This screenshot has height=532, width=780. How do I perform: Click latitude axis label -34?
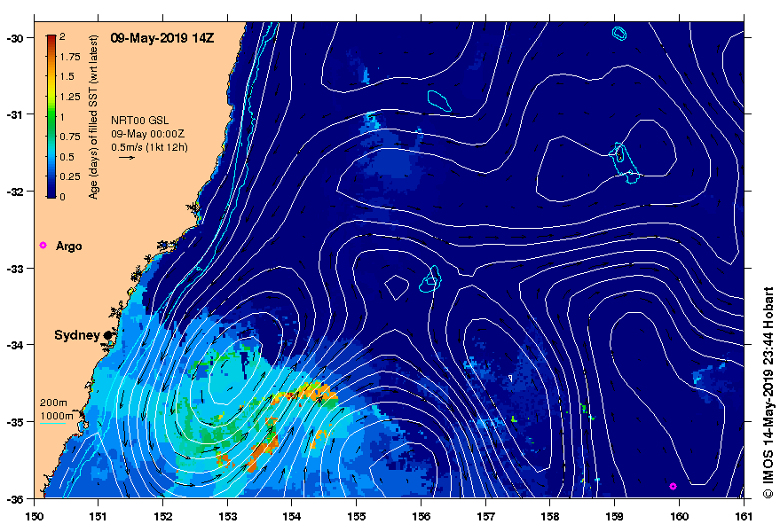click(14, 345)
